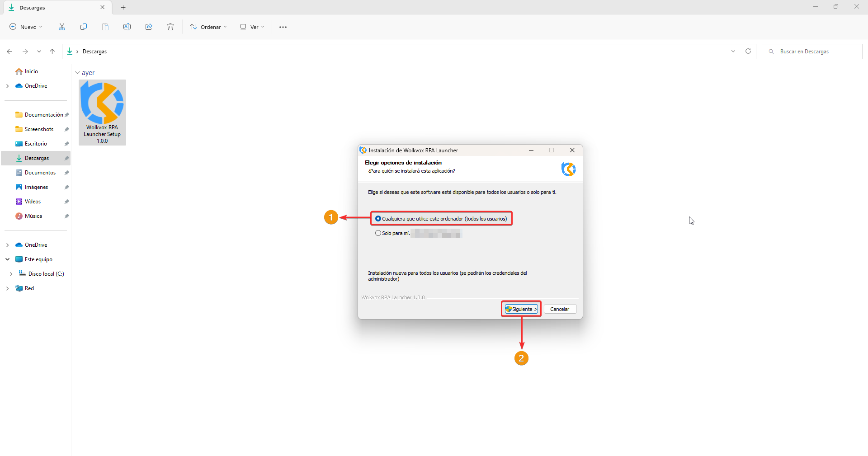Go up one folder level arrow
Image resolution: width=868 pixels, height=456 pixels.
click(x=52, y=52)
